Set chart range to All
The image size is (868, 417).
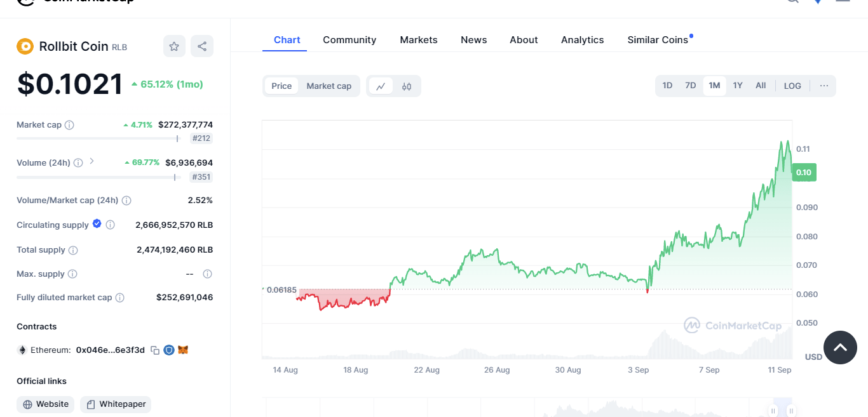pos(761,86)
